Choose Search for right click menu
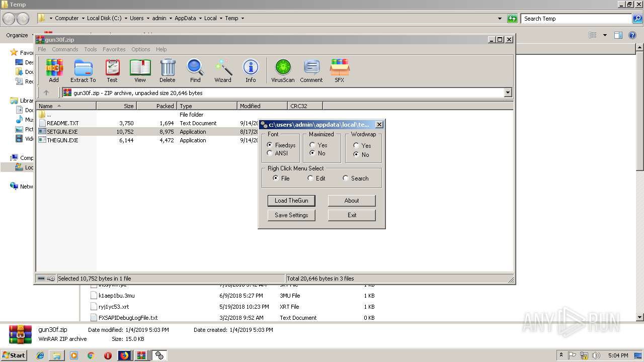This screenshot has width=644, height=362. [x=346, y=178]
